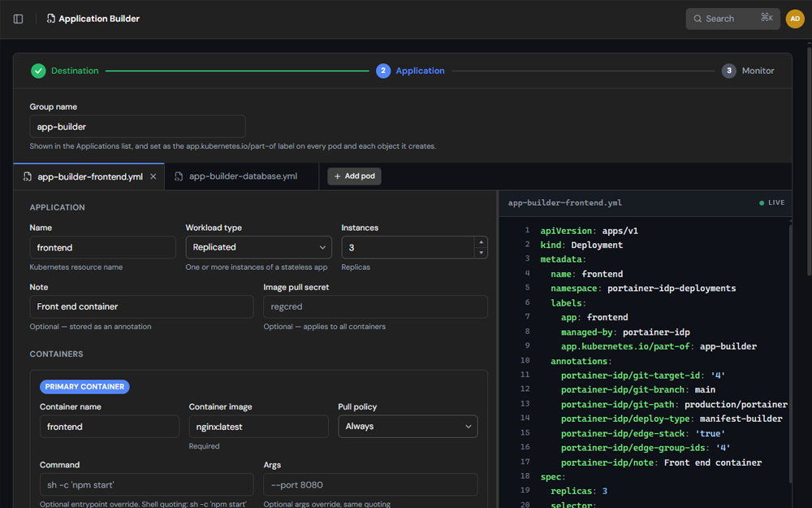The width and height of the screenshot is (812, 508).
Task: Click the Group name input field
Action: tap(137, 127)
